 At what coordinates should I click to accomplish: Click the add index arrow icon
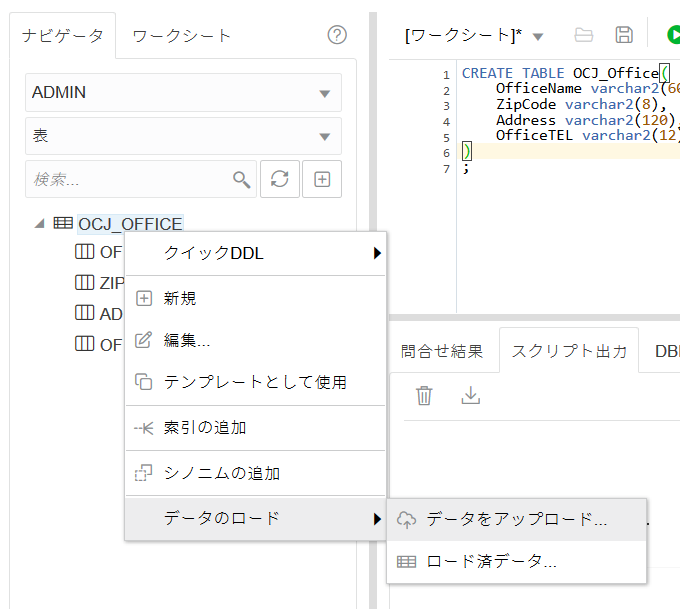[144, 429]
